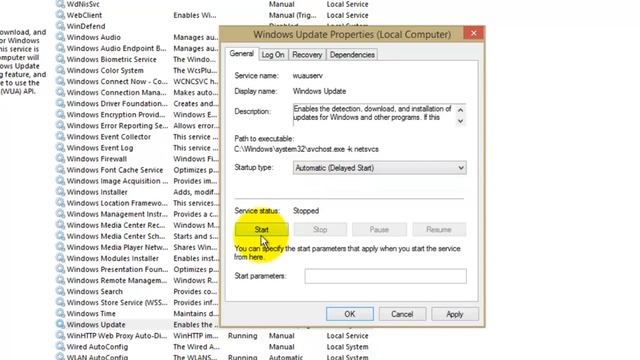This screenshot has width=640, height=360.
Task: Confirm the dialog with OK
Action: [x=350, y=314]
